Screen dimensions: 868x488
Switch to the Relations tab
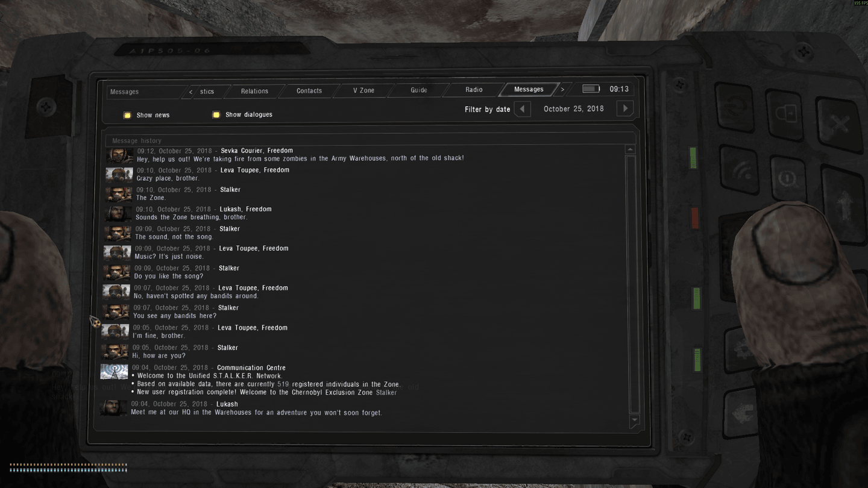[254, 91]
